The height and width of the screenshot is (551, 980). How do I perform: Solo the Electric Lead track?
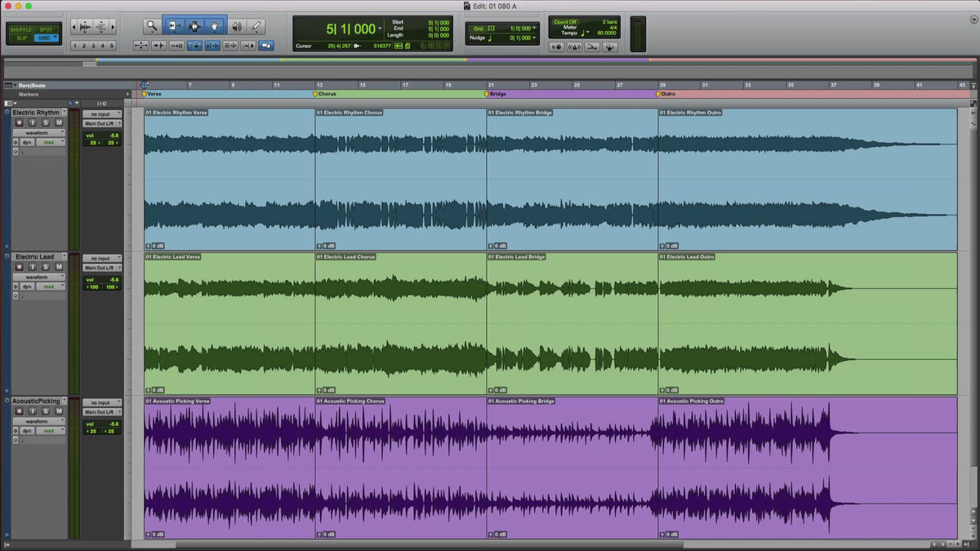(x=46, y=267)
